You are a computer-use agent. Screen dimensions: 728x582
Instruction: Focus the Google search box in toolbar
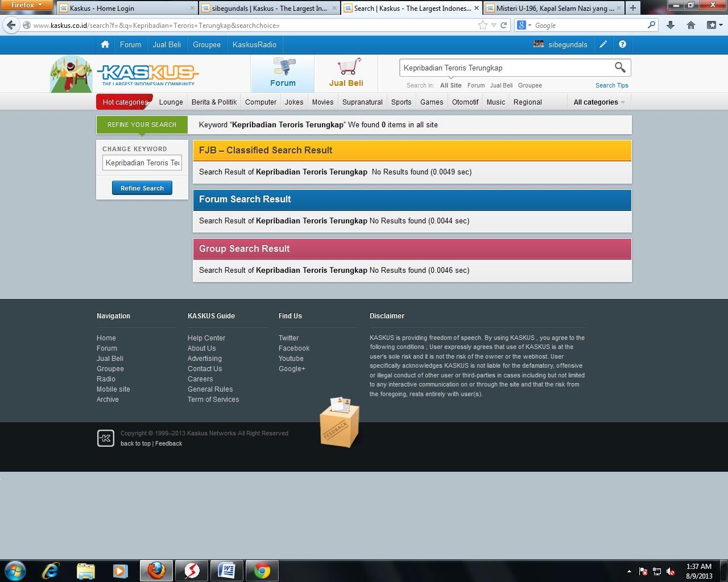pos(589,25)
